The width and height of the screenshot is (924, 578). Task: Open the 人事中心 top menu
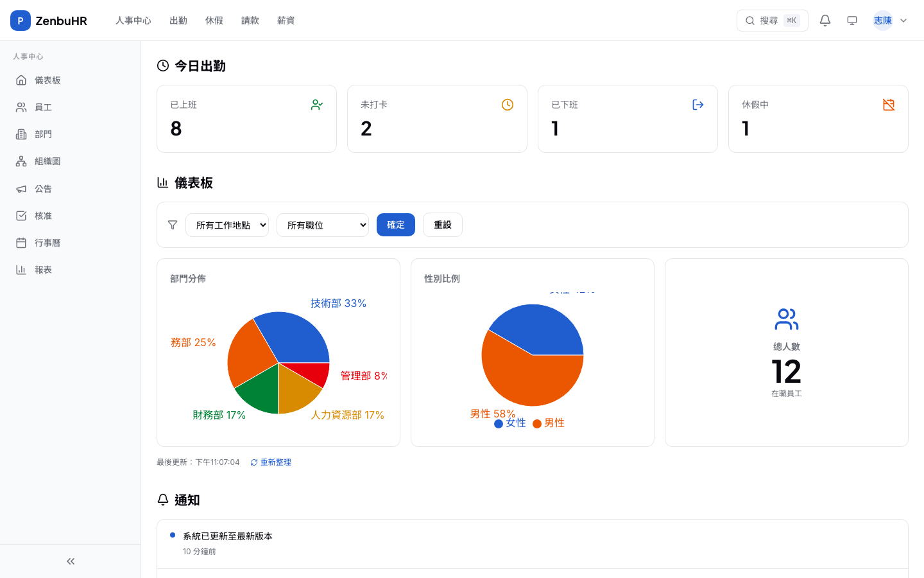click(133, 21)
